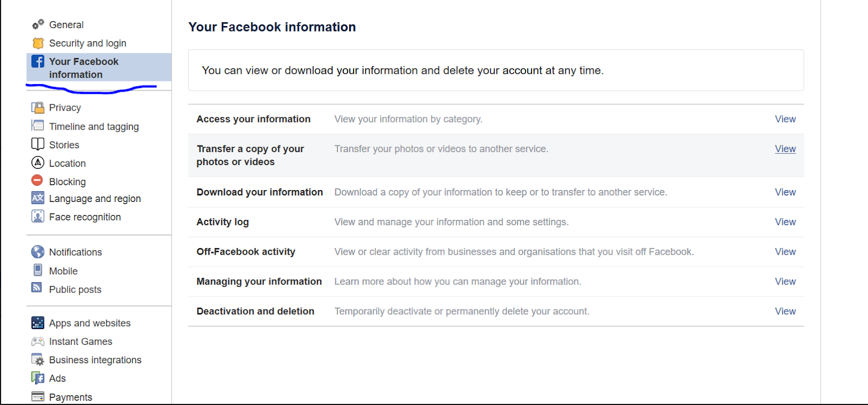This screenshot has width=868, height=405.
Task: Click the 'Your Facebook information' page title
Action: click(272, 27)
